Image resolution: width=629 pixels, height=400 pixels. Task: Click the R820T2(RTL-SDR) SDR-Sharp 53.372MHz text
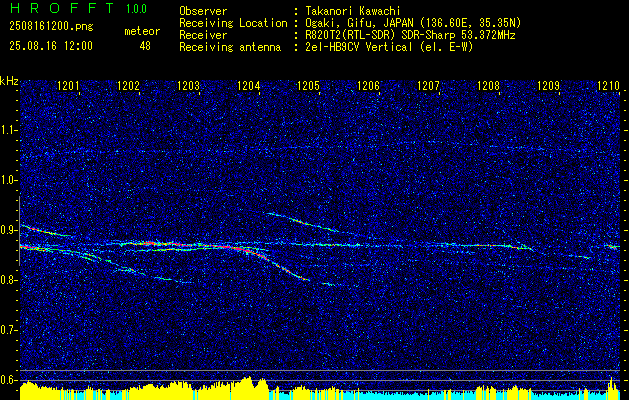point(410,35)
